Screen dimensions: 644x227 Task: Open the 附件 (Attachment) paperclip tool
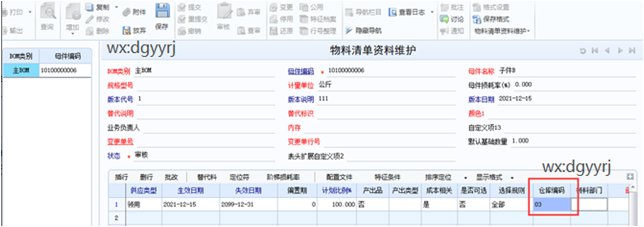(127, 12)
